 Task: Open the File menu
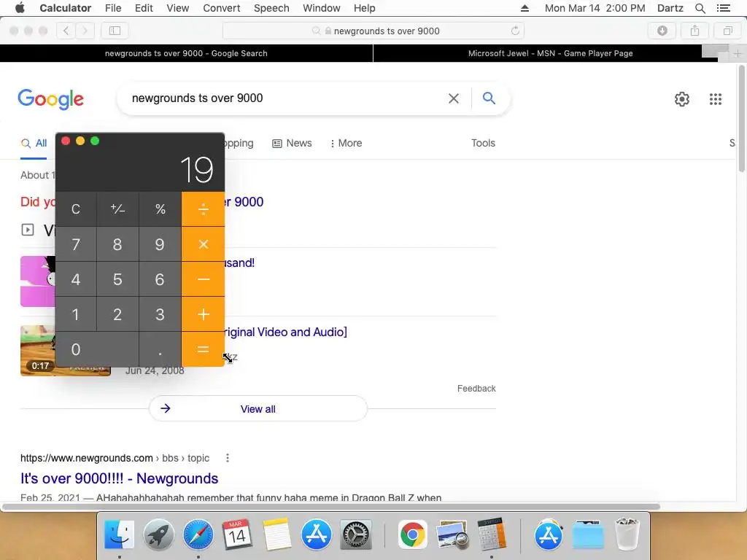pos(113,8)
